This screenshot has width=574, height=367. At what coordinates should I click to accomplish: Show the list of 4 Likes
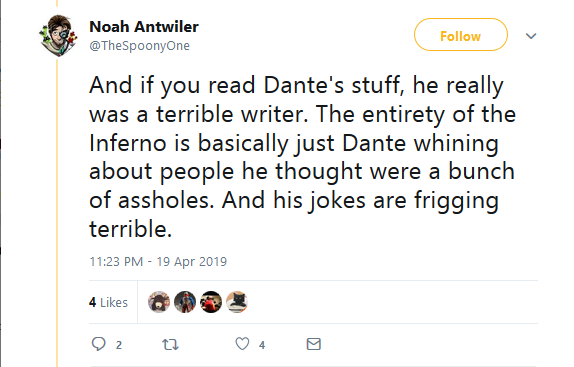pyautogui.click(x=108, y=302)
